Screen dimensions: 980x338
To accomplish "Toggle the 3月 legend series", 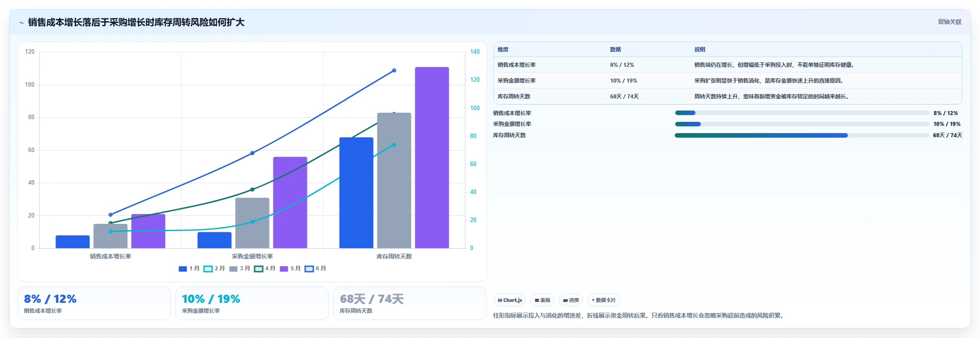I will (x=239, y=269).
